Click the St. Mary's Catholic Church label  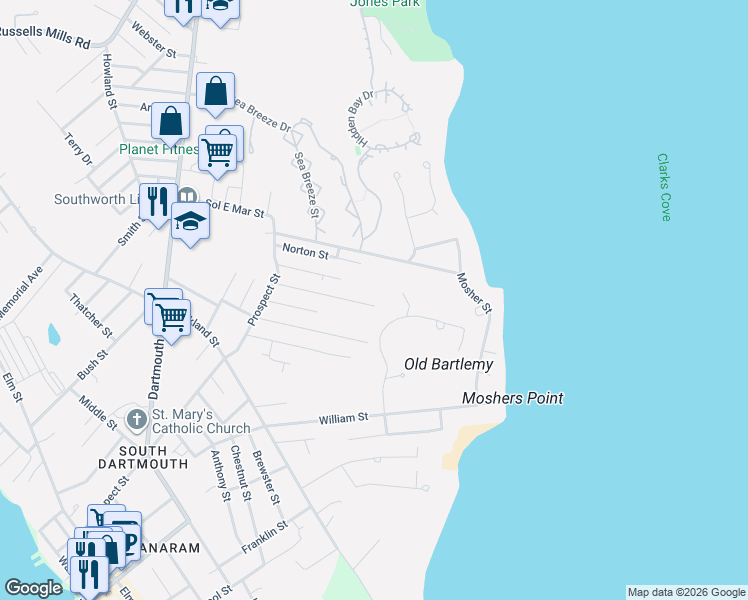coord(201,421)
